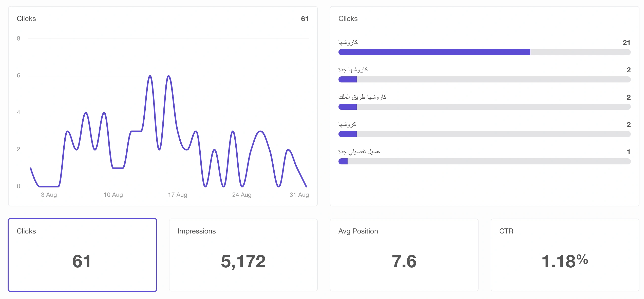
Task: Click the y-axis label 4 on chart
Action: [18, 112]
